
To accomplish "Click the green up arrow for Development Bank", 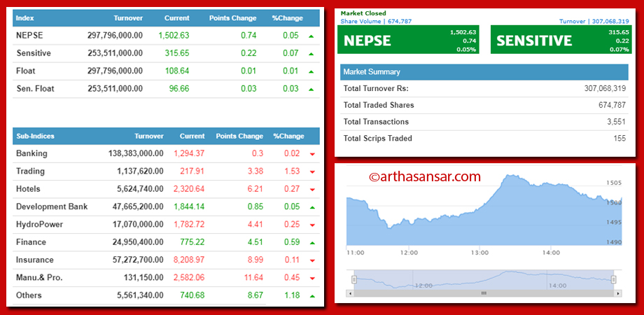I will click(x=312, y=207).
